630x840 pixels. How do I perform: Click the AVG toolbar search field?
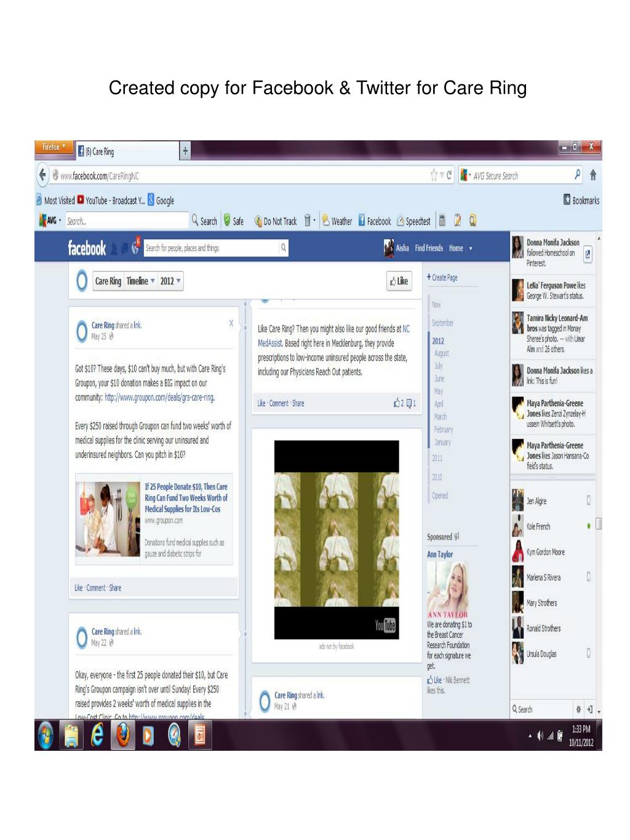coord(126,221)
